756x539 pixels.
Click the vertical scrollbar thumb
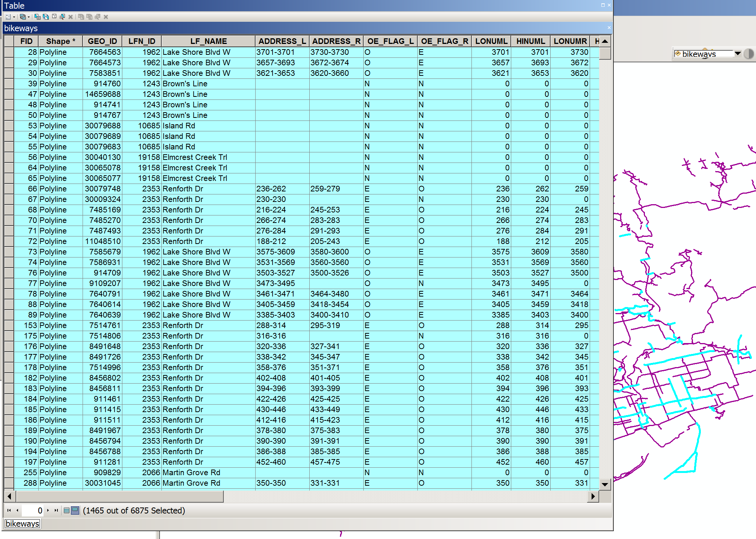pos(605,53)
